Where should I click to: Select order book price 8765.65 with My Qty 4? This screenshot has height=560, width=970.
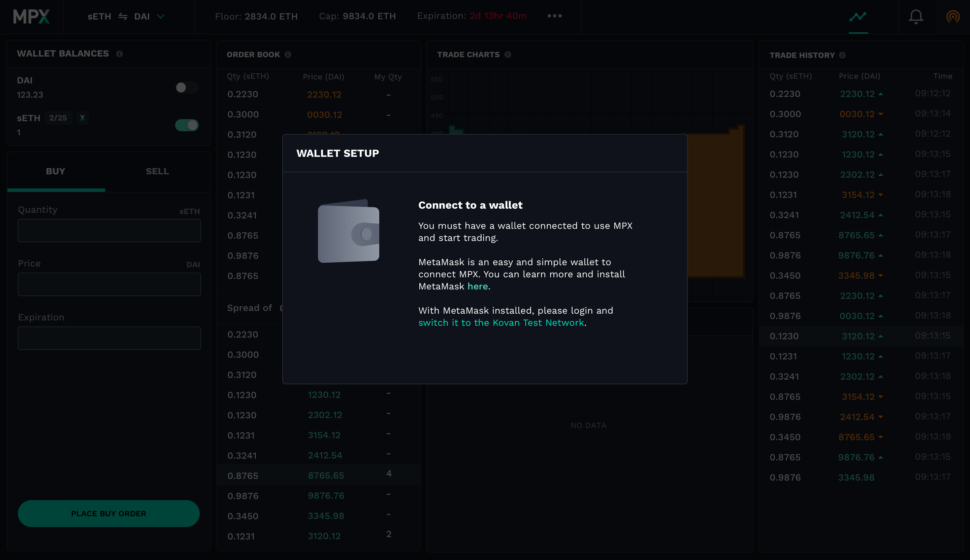[x=326, y=476]
